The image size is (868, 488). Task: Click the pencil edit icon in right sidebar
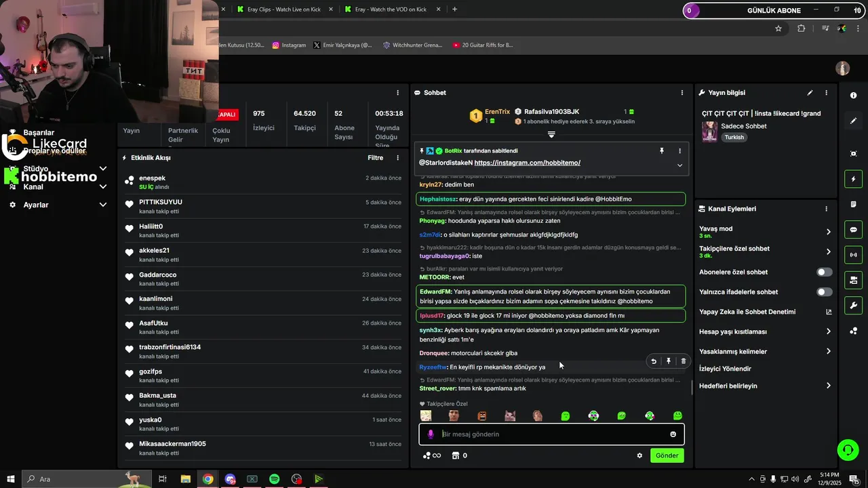click(x=853, y=121)
